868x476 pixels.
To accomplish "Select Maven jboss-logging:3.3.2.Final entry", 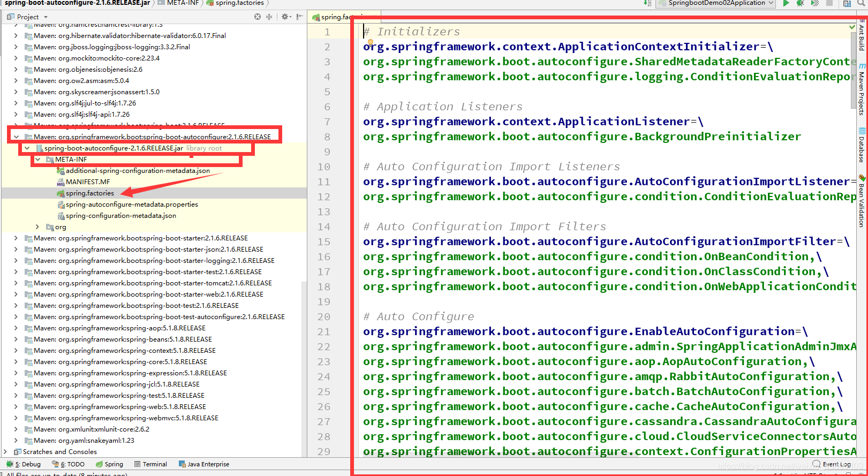I will [x=112, y=47].
